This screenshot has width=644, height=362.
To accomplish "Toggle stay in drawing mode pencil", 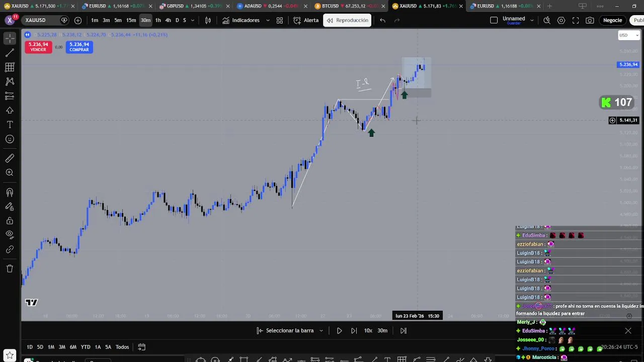I will point(10,206).
